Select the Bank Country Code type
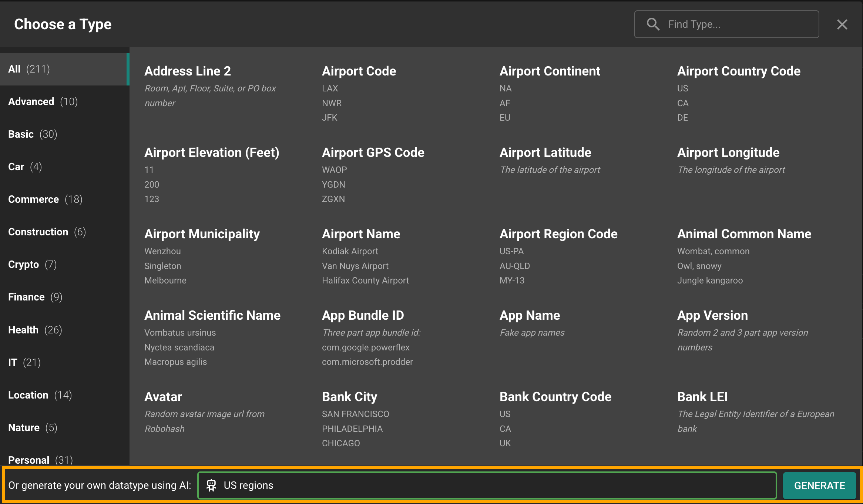 [555, 397]
